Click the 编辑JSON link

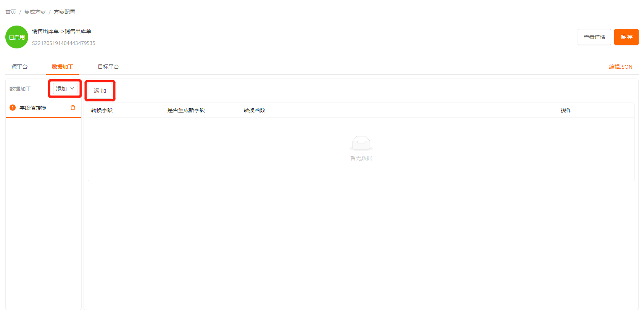point(620,67)
